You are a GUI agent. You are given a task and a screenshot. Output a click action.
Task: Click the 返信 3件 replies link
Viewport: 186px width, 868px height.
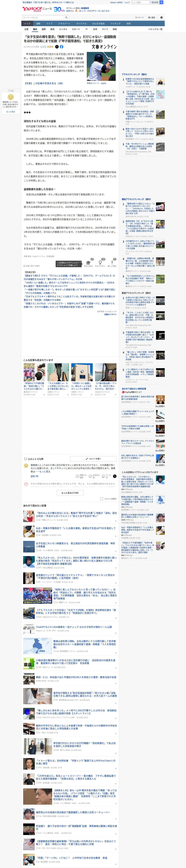(x=34, y=476)
